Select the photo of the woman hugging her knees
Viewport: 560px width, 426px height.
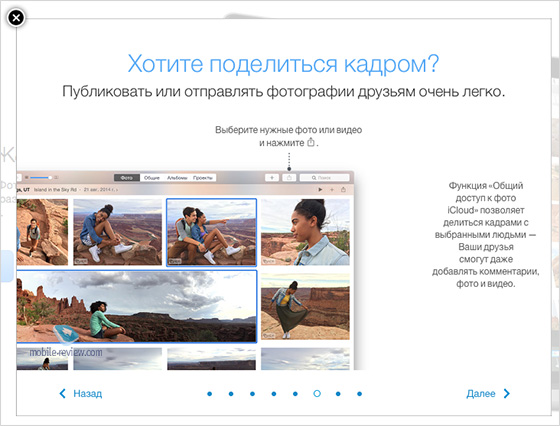(x=118, y=232)
